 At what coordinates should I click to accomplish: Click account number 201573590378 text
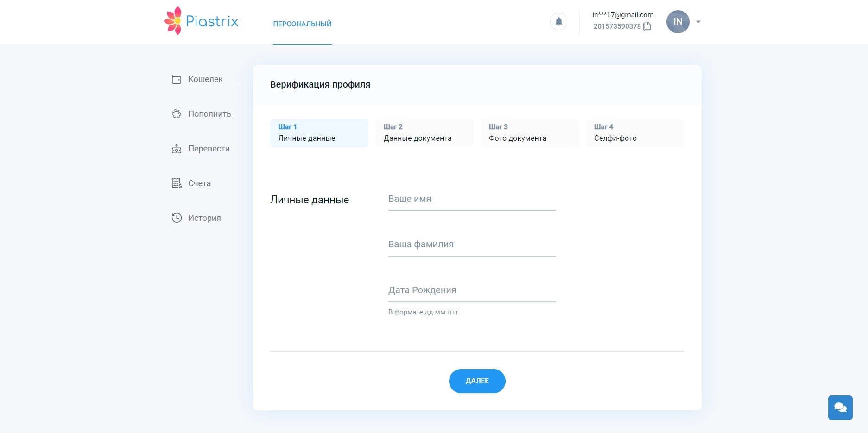(617, 26)
